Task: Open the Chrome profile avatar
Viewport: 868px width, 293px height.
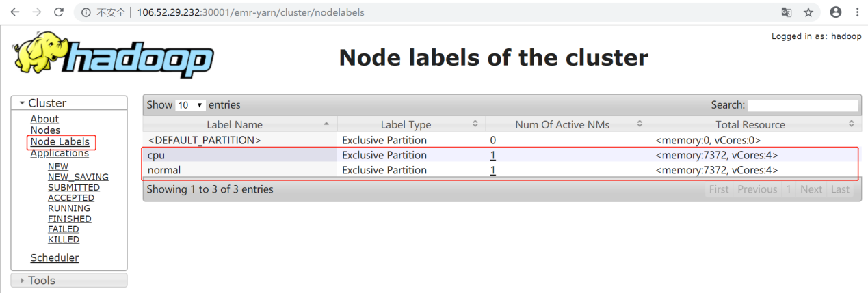Action: coord(835,12)
